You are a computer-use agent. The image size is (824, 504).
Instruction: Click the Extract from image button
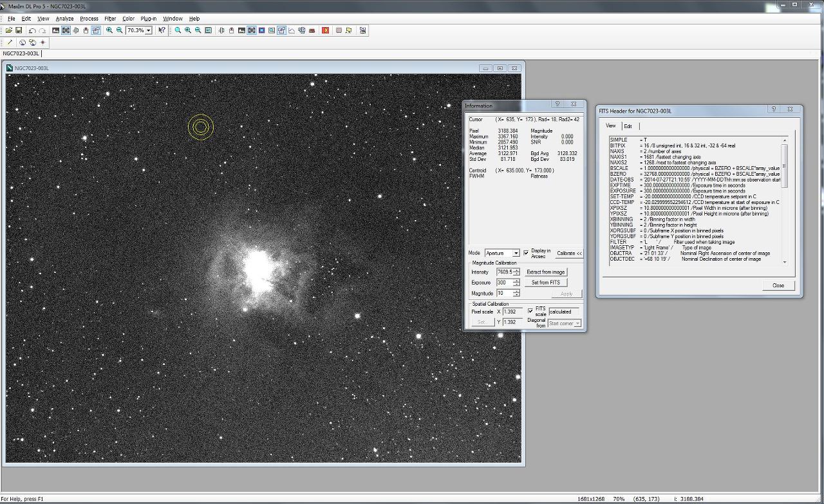click(x=546, y=272)
